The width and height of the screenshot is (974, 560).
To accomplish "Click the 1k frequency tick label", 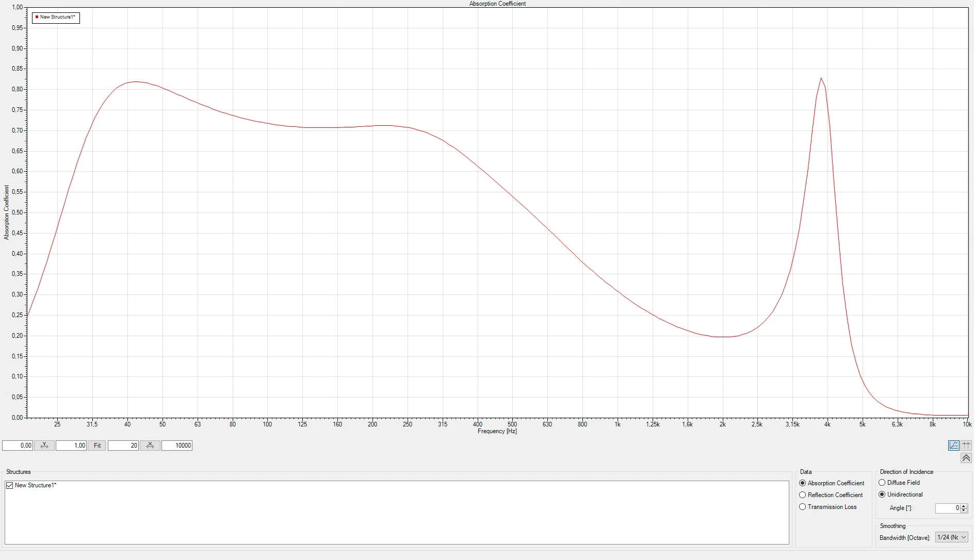I will (x=618, y=424).
